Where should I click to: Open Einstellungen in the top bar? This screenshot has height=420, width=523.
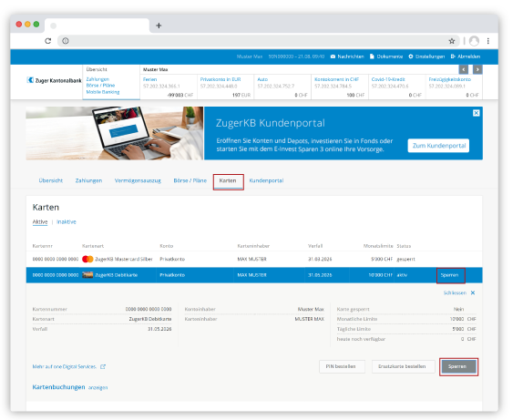click(426, 56)
